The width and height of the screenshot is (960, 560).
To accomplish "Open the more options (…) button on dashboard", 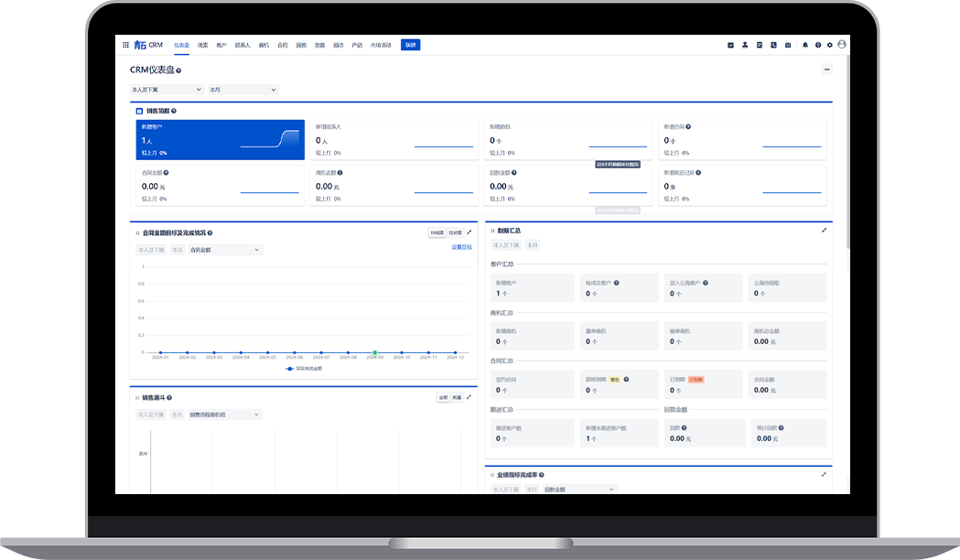I will [x=826, y=70].
